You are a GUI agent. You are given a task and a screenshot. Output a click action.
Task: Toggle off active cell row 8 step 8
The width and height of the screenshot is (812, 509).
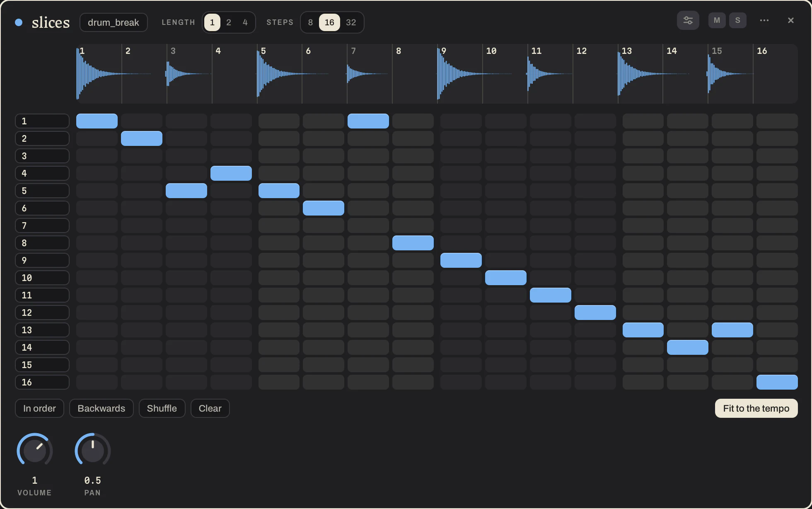[413, 243]
